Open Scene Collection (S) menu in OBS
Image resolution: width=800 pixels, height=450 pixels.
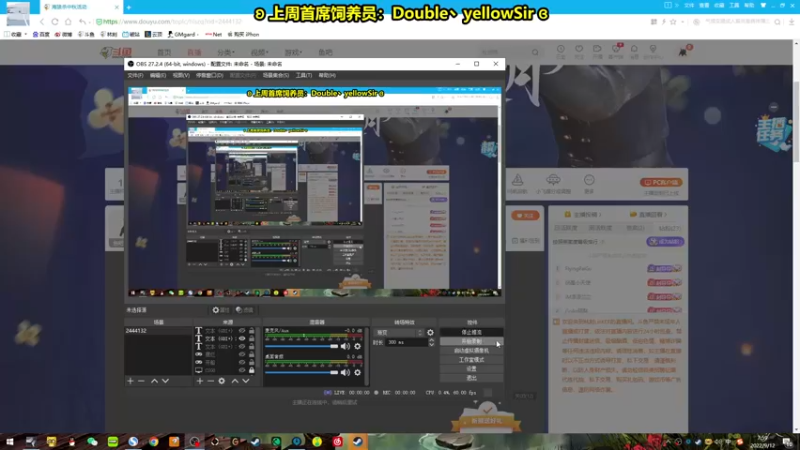point(276,75)
